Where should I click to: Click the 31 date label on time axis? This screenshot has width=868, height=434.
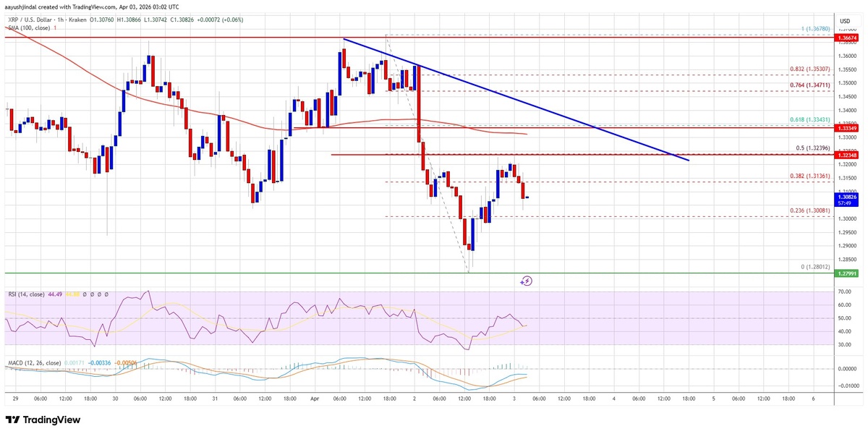point(214,399)
